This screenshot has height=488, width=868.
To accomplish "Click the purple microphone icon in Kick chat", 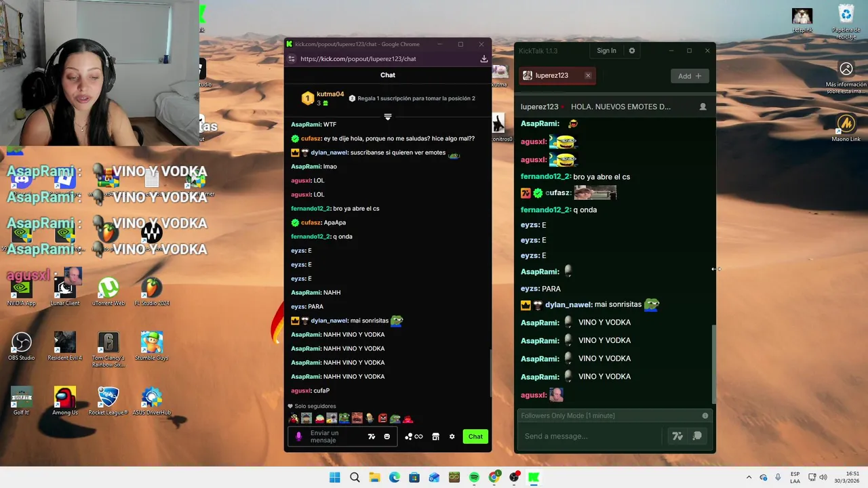I will (298, 436).
